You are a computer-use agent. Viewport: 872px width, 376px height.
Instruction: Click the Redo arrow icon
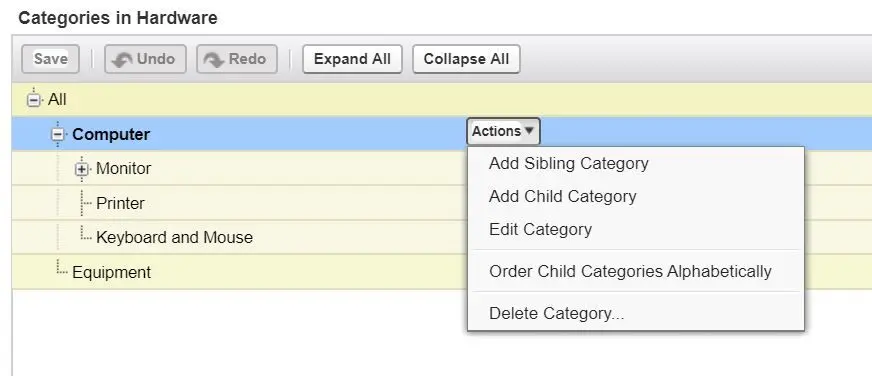click(214, 60)
